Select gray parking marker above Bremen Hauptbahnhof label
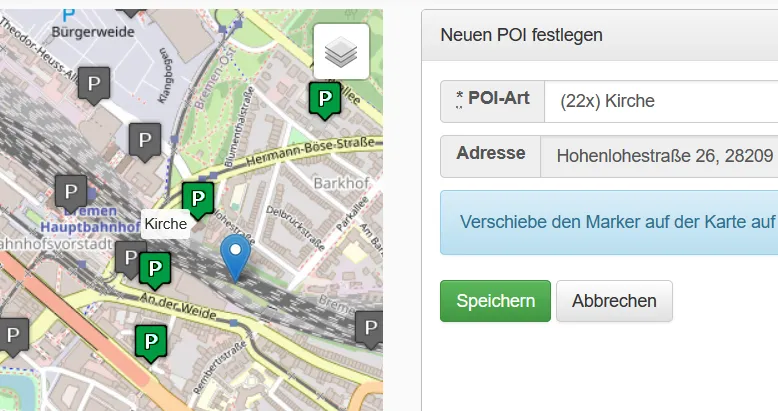 pyautogui.click(x=70, y=191)
